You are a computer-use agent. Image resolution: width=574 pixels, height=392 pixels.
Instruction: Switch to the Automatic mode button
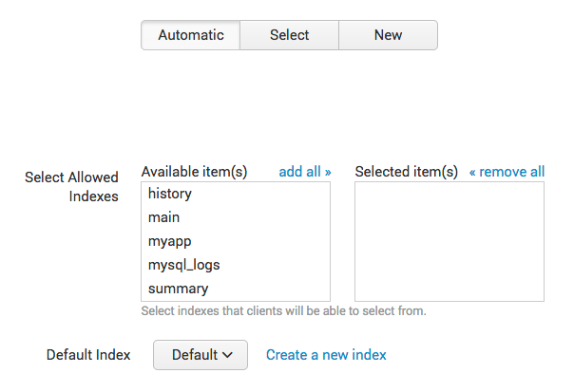click(191, 35)
